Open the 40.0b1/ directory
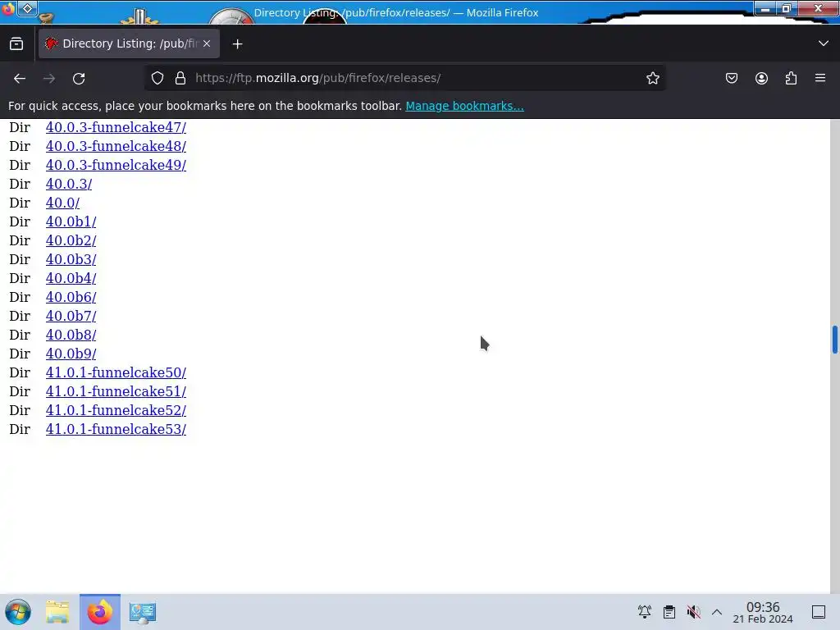This screenshot has height=630, width=840. coord(71,221)
